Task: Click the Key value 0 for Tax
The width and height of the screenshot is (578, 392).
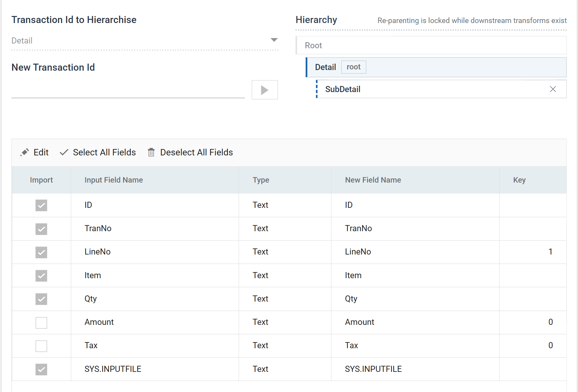Action: click(551, 345)
